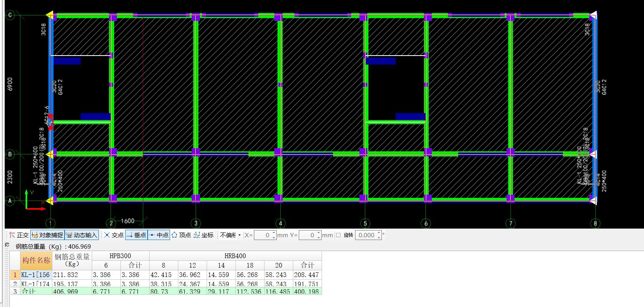This screenshot has height=307, width=644.
Task: Toggle 垂点 perpendicular snap
Action: (x=136, y=235)
